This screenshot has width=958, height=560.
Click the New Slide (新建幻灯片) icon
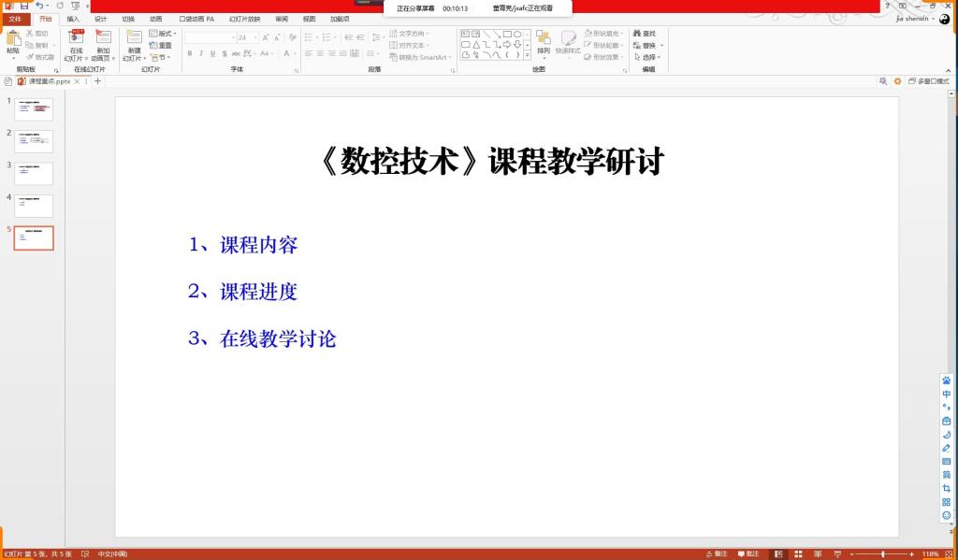pyautogui.click(x=134, y=38)
